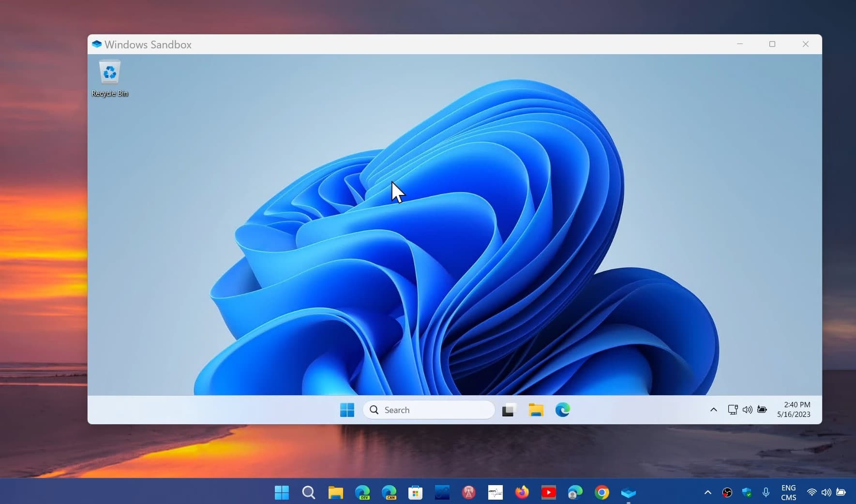Open OBS Studio from the system tray
The image size is (856, 504).
point(727,492)
